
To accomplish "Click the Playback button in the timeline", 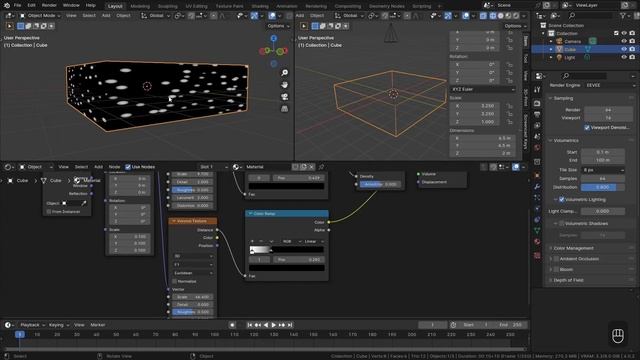I will point(32,325).
